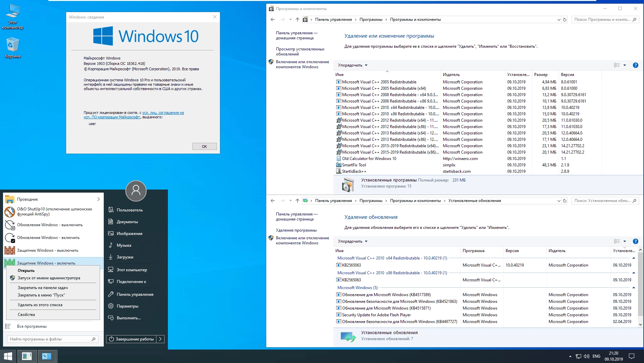This screenshot has width=644, height=363.
Task: Run 'Обновления Windows - выключить' shortcut
Action: (x=53, y=225)
